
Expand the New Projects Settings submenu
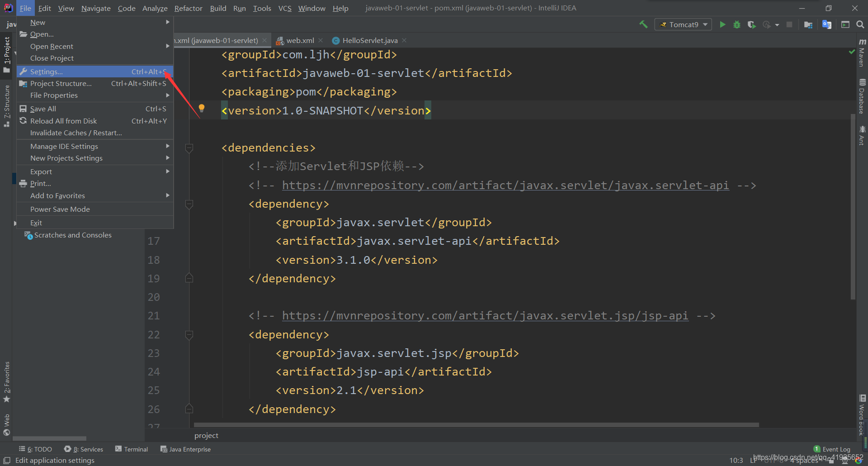click(95, 158)
